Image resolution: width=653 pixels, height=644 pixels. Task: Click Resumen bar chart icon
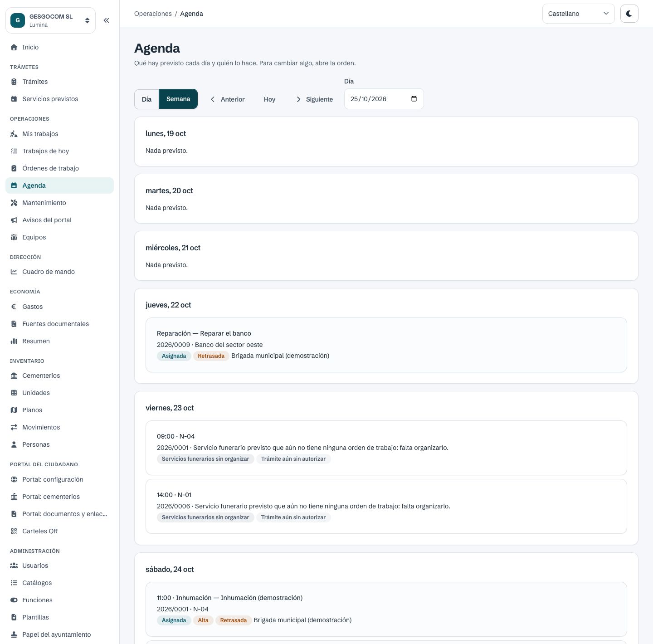14,341
